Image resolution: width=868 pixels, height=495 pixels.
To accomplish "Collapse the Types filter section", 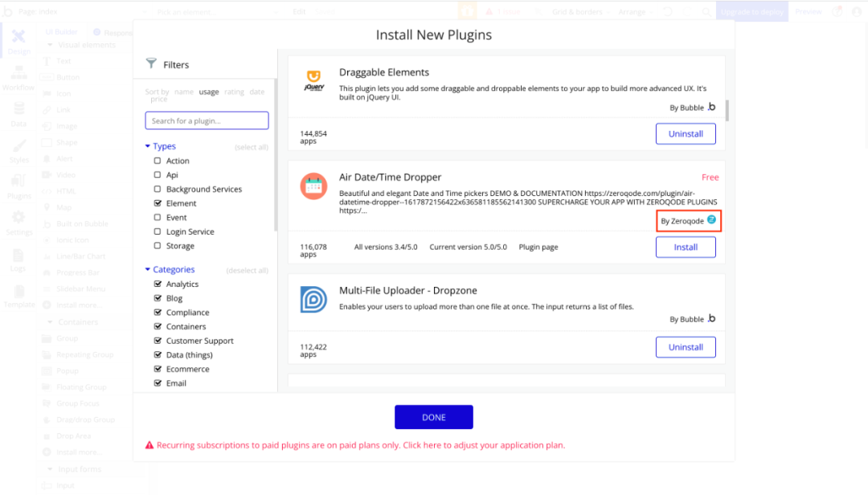I will pyautogui.click(x=148, y=146).
